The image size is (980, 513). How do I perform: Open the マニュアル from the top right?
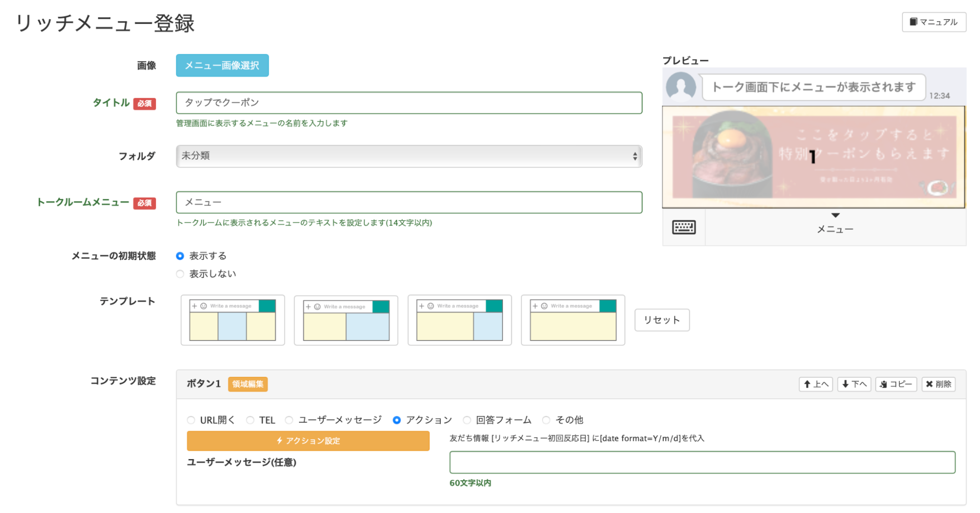[x=933, y=22]
